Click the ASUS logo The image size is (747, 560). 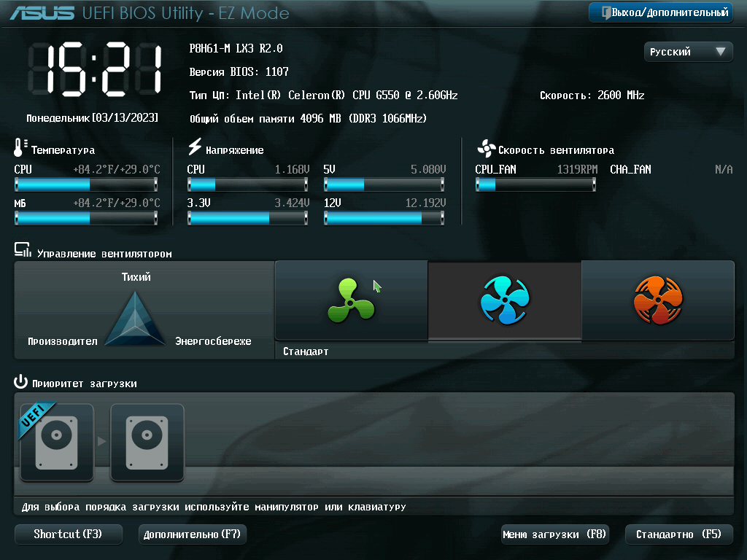pyautogui.click(x=42, y=13)
